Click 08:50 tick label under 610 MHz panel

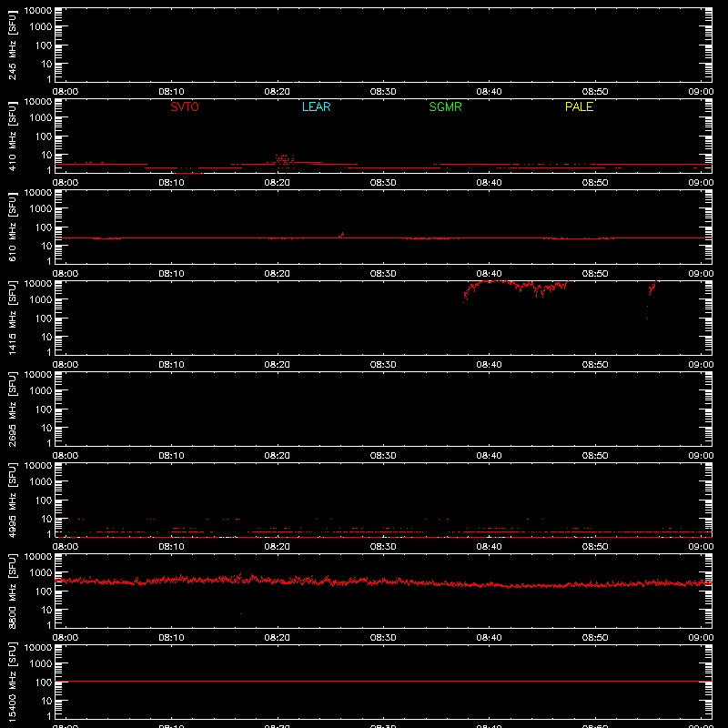(595, 274)
